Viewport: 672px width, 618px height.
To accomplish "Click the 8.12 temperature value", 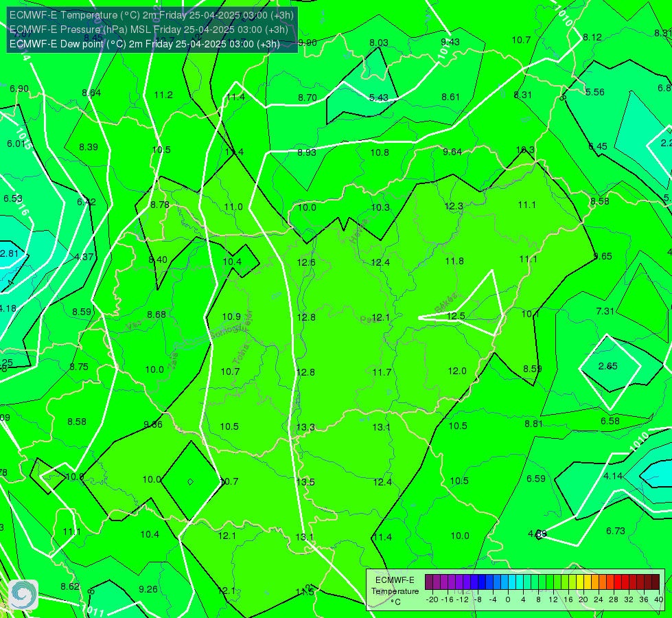I will (592, 38).
